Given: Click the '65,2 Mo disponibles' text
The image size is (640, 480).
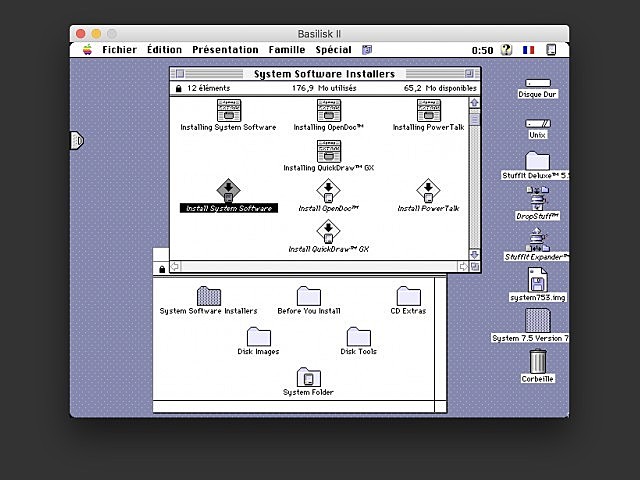Looking at the screenshot, I should pyautogui.click(x=440, y=88).
